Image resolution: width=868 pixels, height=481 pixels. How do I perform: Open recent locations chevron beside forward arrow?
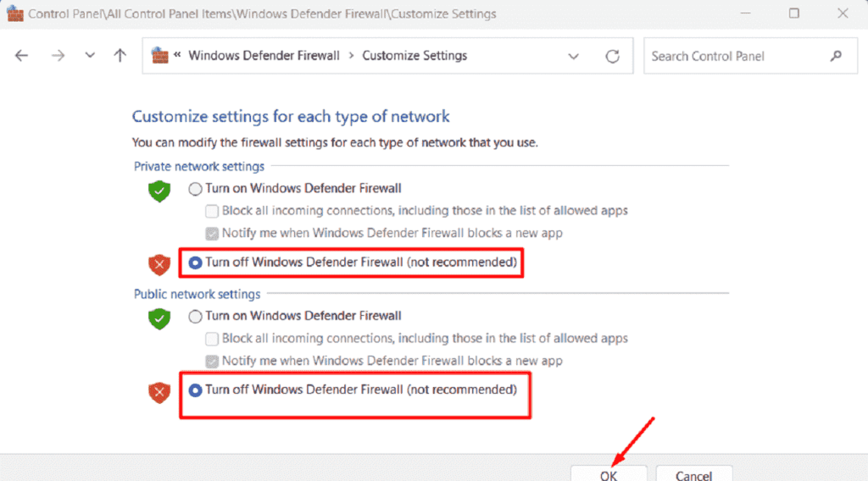[90, 55]
